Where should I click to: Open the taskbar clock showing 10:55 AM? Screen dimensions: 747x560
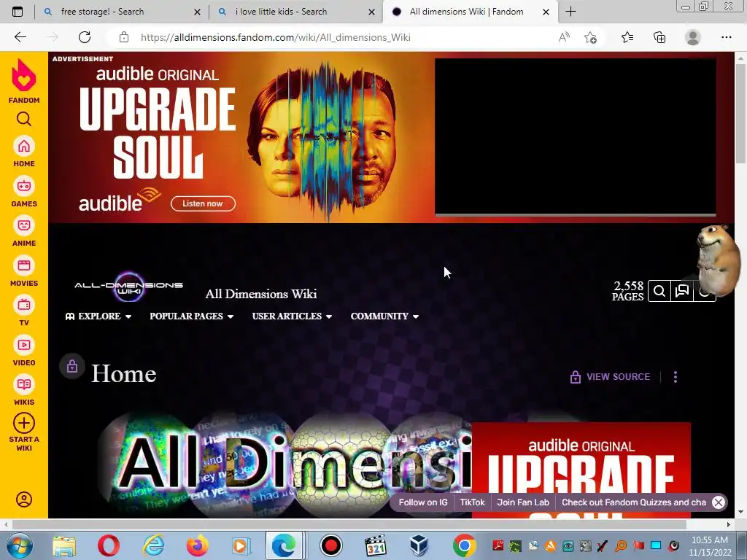point(710,546)
